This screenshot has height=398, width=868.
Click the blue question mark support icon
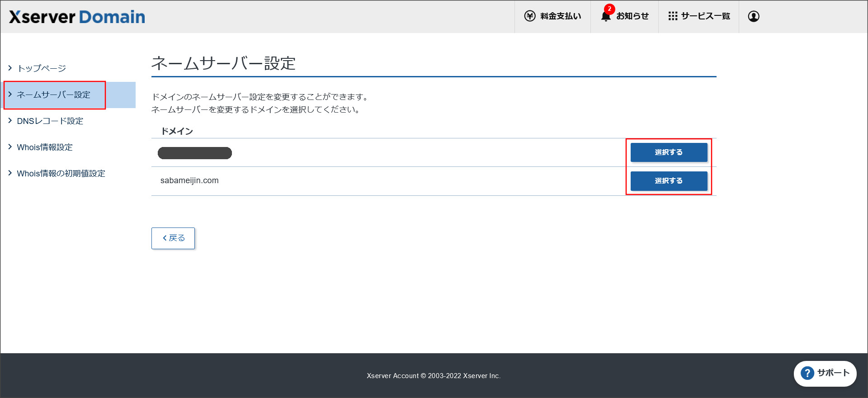coord(807,373)
